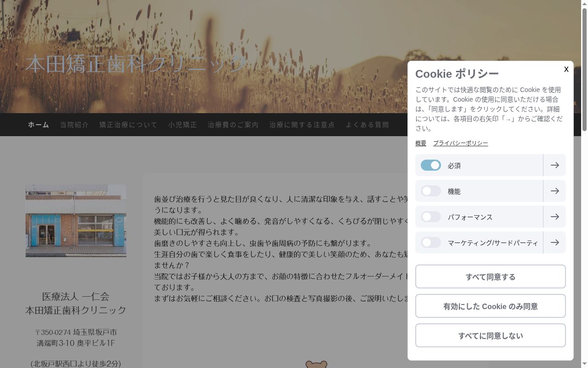Enable the マーケティング/サードパーティ cookie switch

point(431,242)
